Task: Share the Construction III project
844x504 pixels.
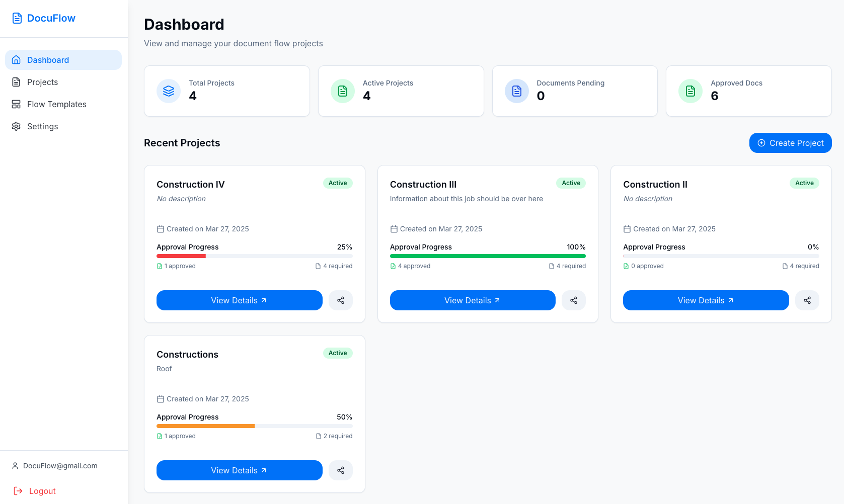Action: 574,300
